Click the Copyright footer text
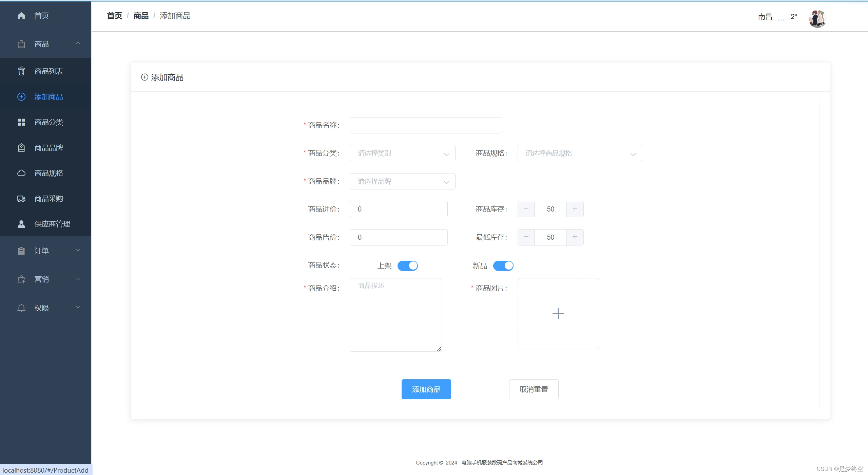Viewport: 868px width, 475px height. click(479, 462)
